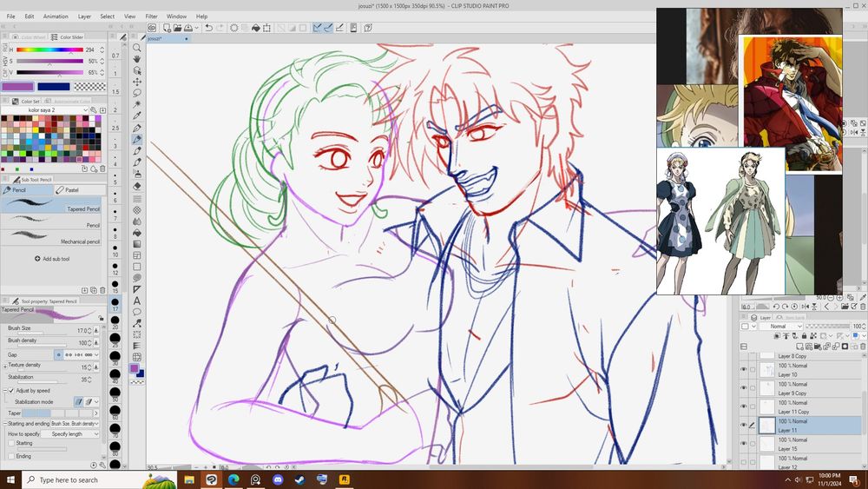Select the Auto select magic wand tool
This screenshot has height=489, width=868.
click(x=137, y=104)
